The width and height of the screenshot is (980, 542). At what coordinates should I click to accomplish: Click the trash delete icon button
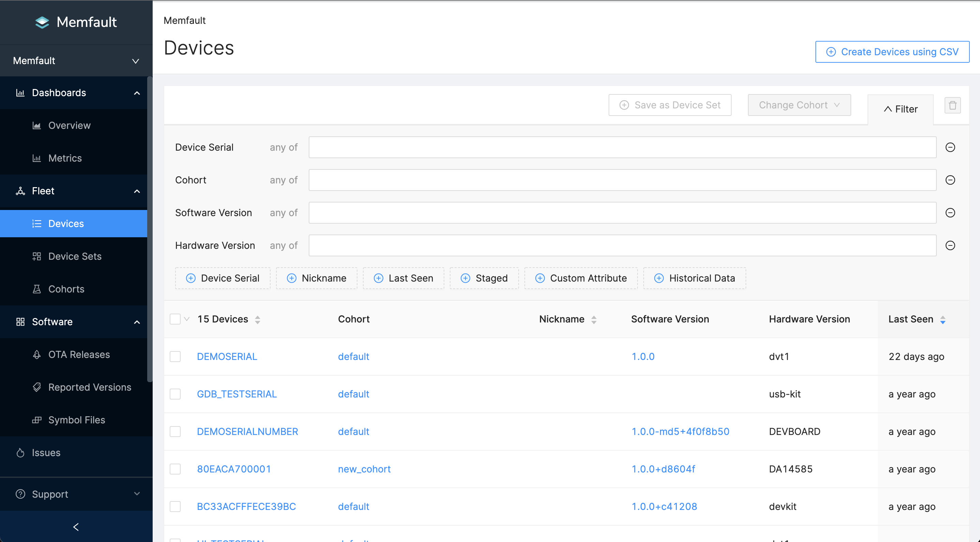tap(953, 105)
